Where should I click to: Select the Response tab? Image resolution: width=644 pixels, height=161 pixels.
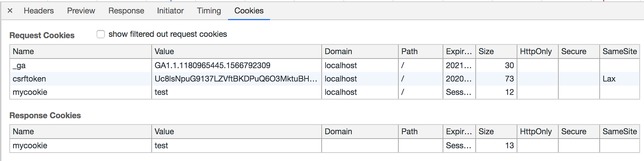click(x=126, y=11)
